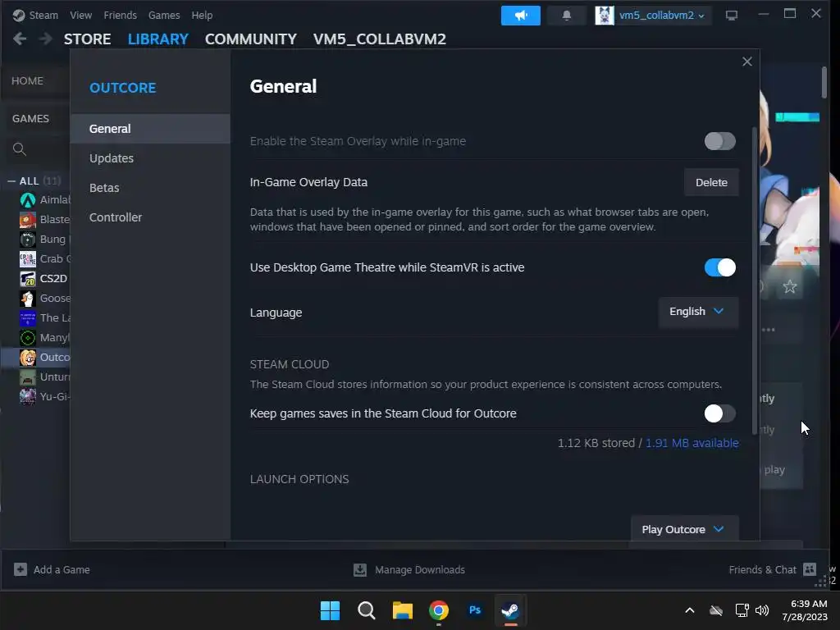Select the Unturned game icon
The width and height of the screenshot is (840, 630).
point(27,377)
